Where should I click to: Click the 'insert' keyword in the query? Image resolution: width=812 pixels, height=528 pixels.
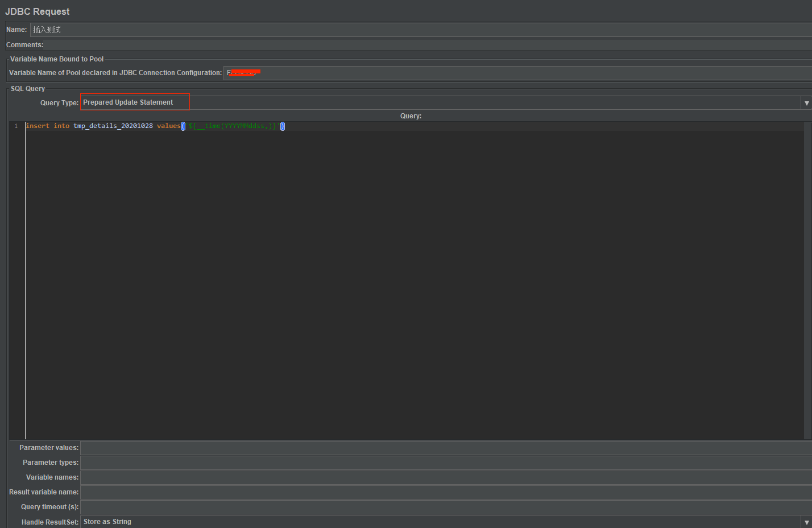[38, 126]
